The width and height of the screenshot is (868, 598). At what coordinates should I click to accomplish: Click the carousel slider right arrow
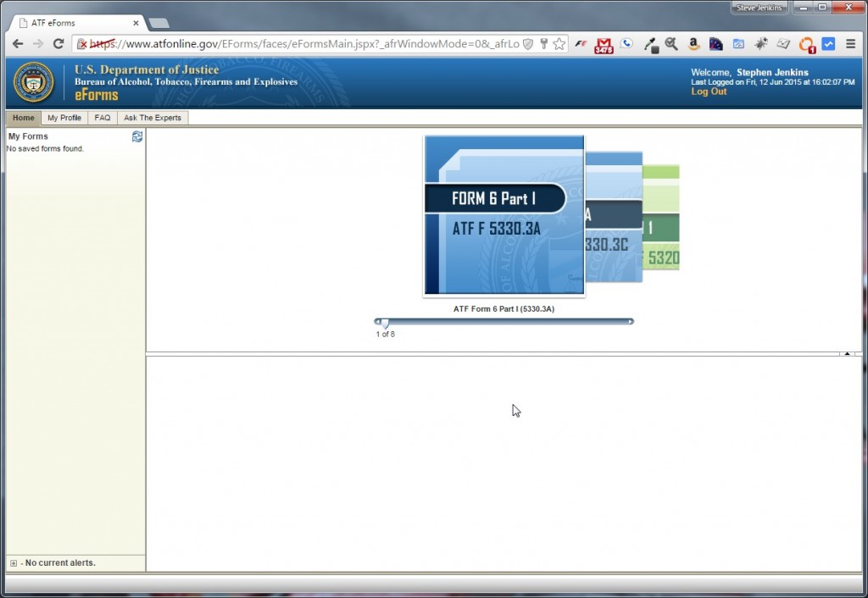pyautogui.click(x=631, y=321)
